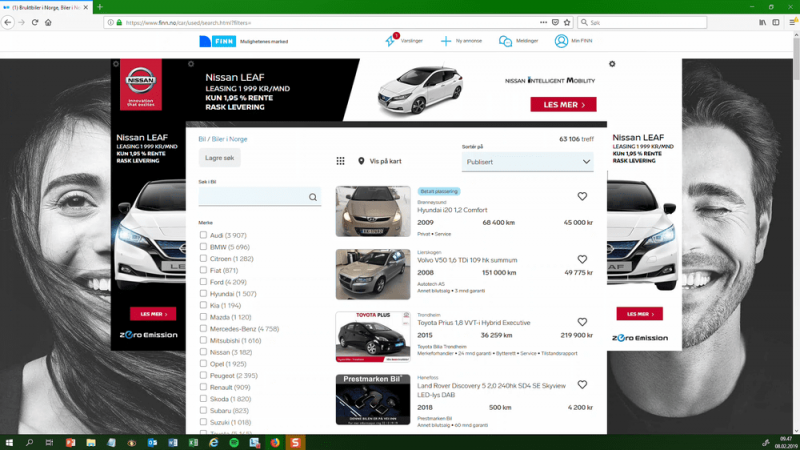Favorite the Toyota Prius listing heart
Viewport: 800px width, 450px height.
(582, 322)
